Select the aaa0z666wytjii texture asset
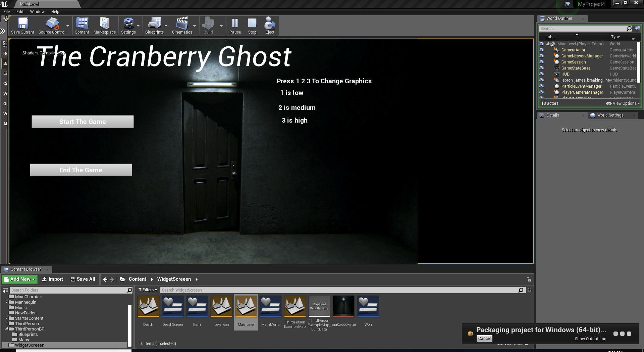 (343, 306)
